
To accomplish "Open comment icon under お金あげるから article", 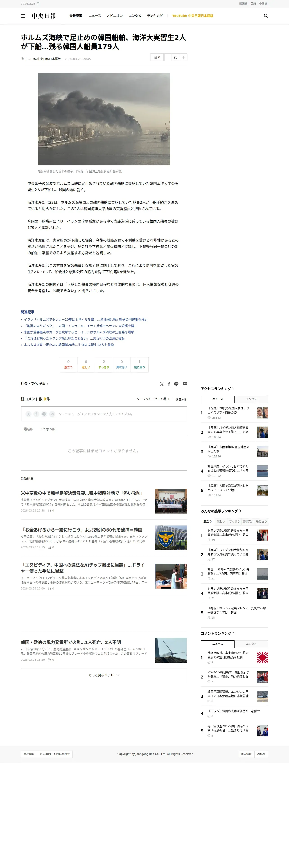I will pos(50,547).
